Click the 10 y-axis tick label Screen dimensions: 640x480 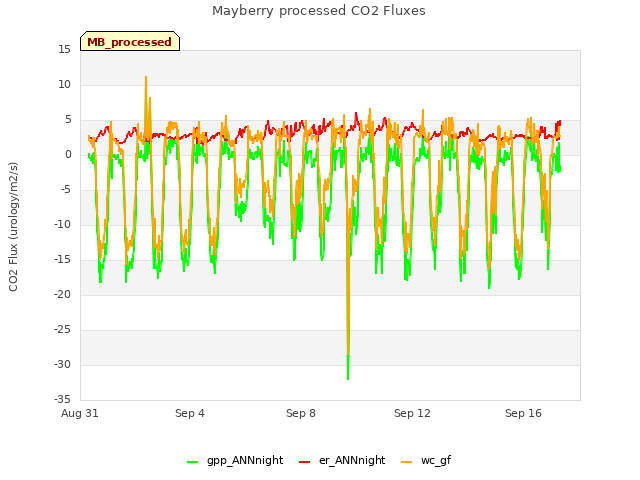[x=64, y=85]
